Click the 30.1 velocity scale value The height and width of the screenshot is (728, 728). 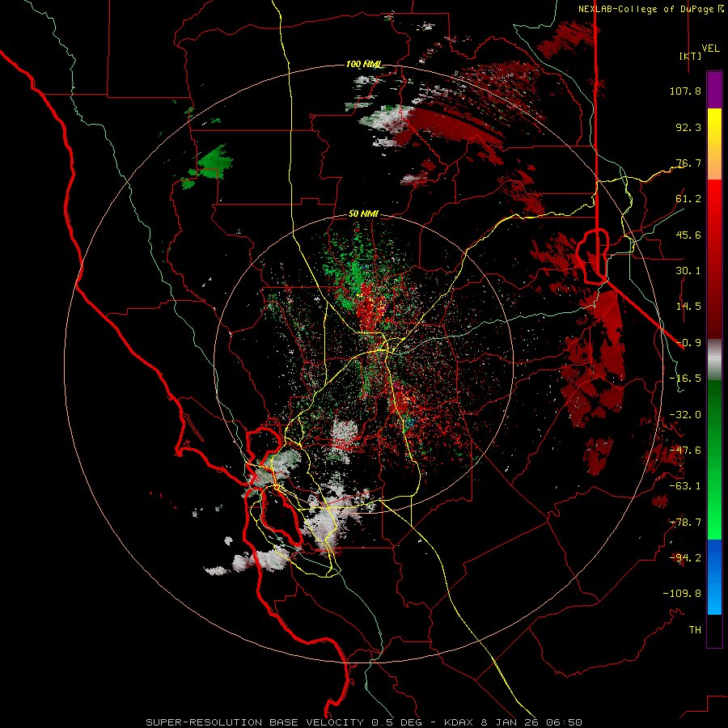point(688,271)
